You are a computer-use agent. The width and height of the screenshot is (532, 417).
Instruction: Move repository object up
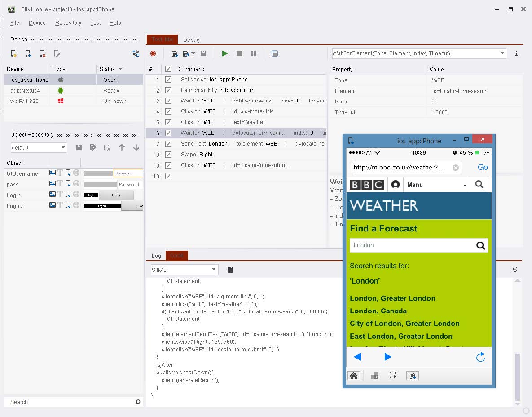click(x=122, y=147)
